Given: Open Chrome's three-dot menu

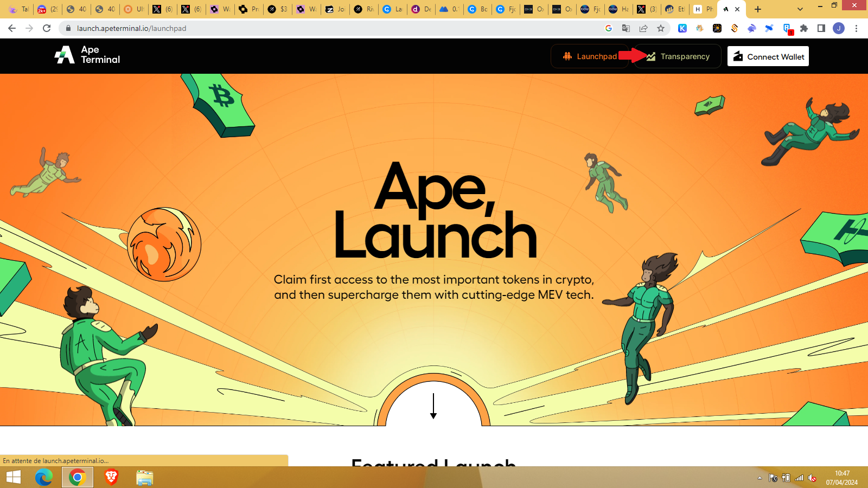Looking at the screenshot, I should point(856,28).
